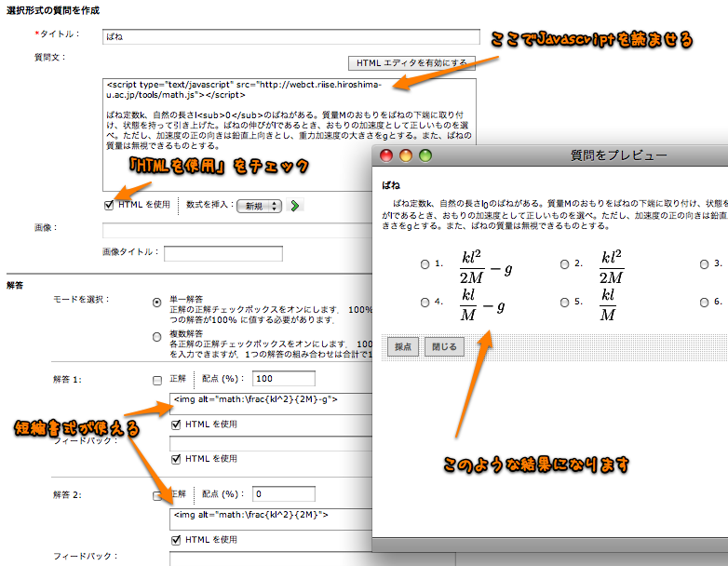
Task: Close the 質問をプレビュー window with the red button
Action: (x=386, y=155)
